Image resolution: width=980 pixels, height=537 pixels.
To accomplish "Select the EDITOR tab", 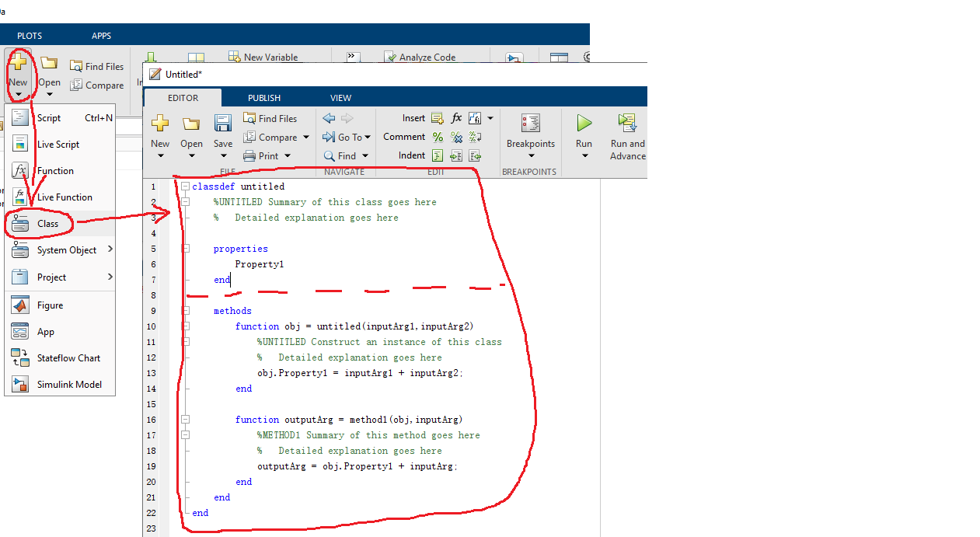I will coord(183,98).
